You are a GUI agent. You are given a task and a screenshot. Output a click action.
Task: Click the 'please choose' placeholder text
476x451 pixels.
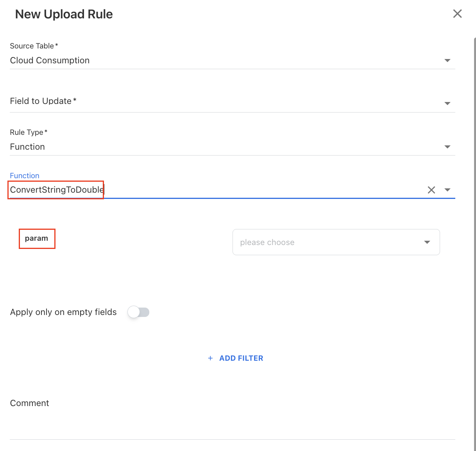pos(267,243)
